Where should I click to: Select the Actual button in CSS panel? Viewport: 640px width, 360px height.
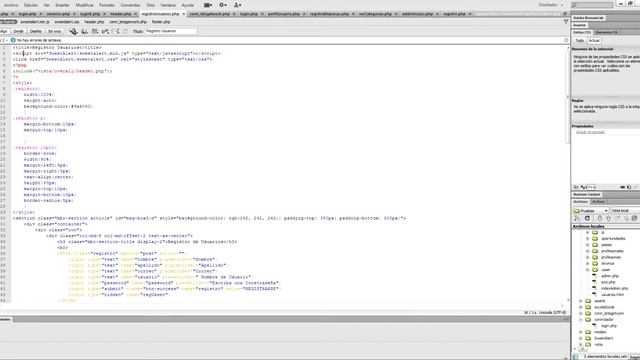pos(594,40)
